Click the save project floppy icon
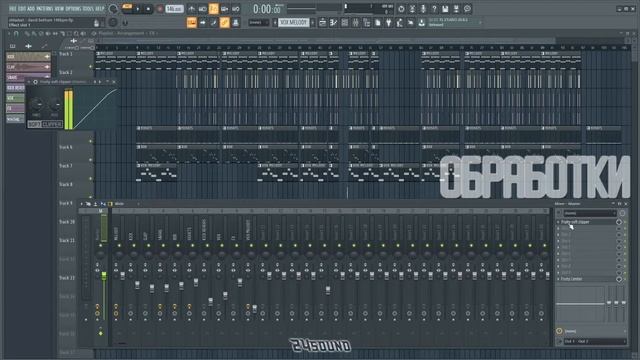The width and height of the screenshot is (640, 360). 445,9
